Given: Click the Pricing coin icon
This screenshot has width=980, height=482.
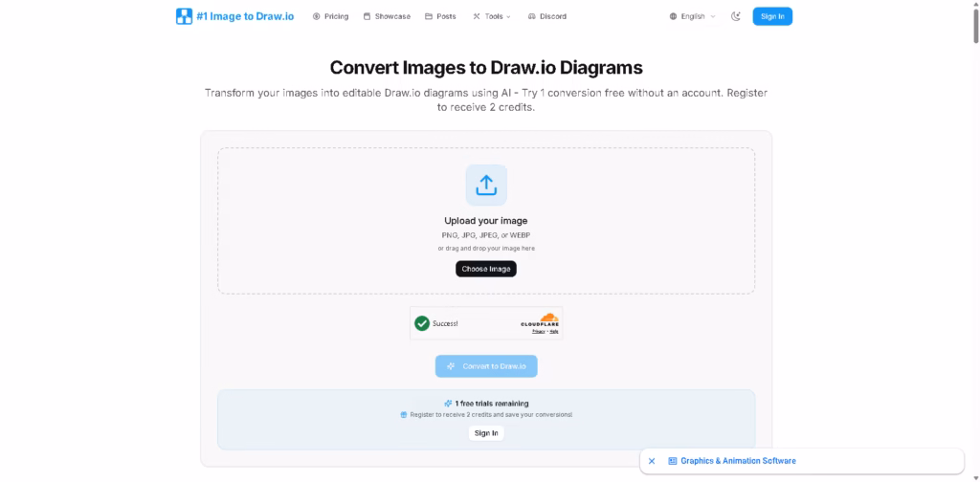Looking at the screenshot, I should (x=316, y=16).
